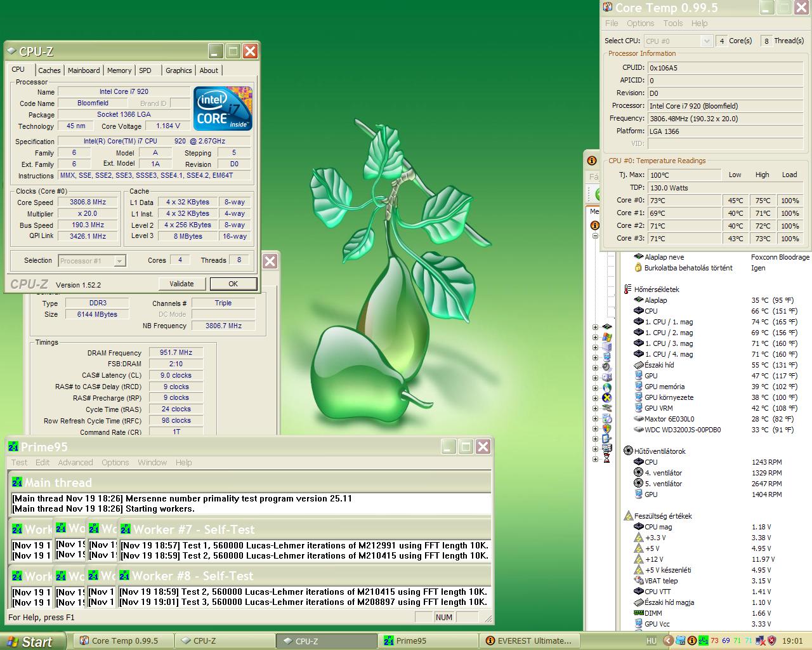Switch to the Mainboard tab in CPU-Z
This screenshot has width=812, height=650.
[84, 70]
